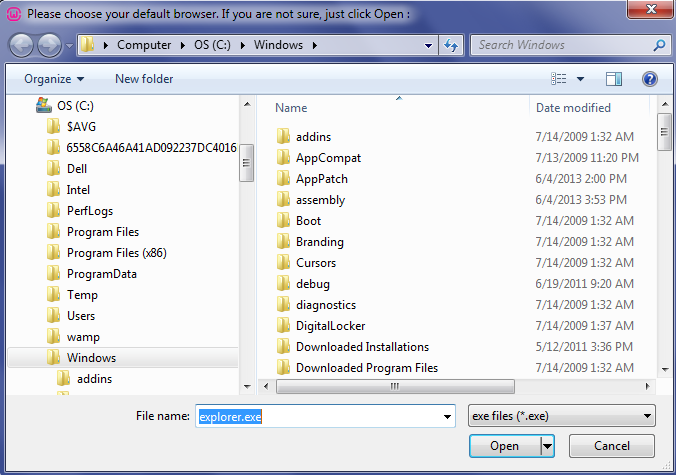The image size is (676, 475).
Task: Select Program Files (x86) folder in tree
Action: (116, 253)
